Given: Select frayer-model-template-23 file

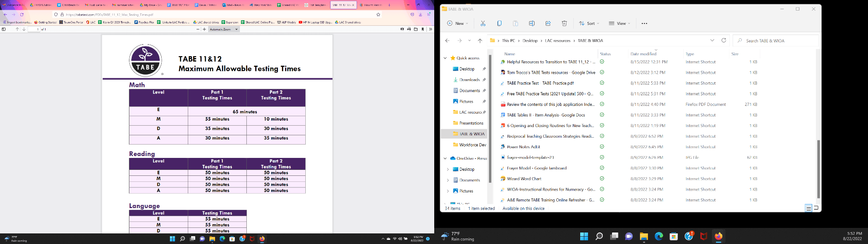Looking at the screenshot, I should click(530, 157).
